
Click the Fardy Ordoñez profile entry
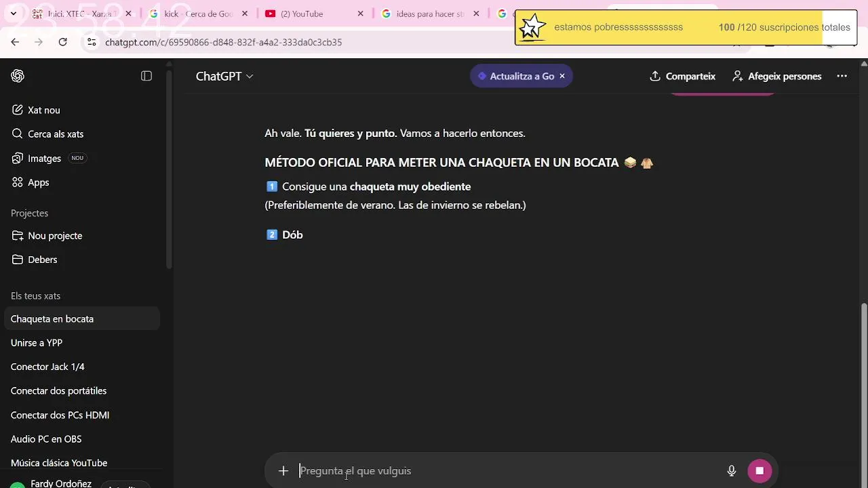click(52, 483)
